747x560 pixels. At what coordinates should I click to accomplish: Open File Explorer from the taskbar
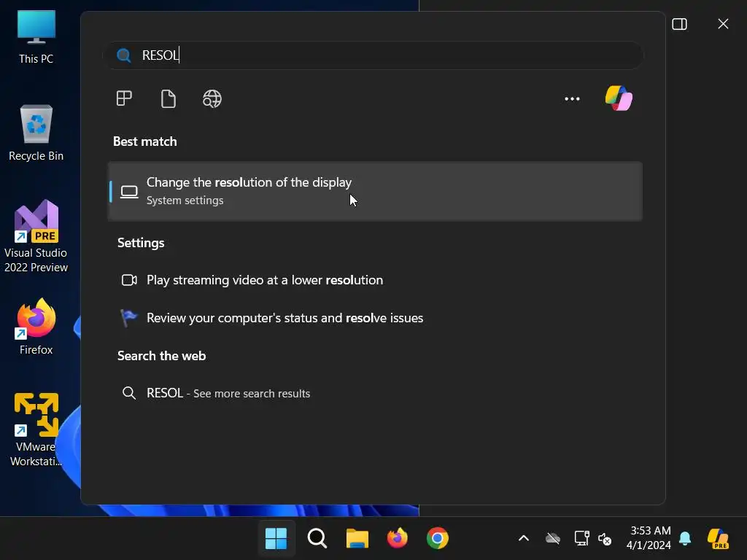[357, 539]
